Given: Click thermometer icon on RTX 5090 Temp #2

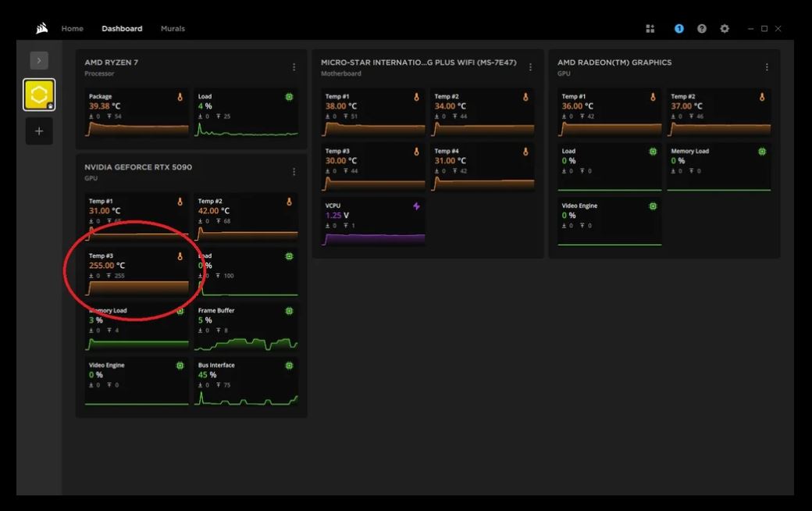Looking at the screenshot, I should click(289, 202).
